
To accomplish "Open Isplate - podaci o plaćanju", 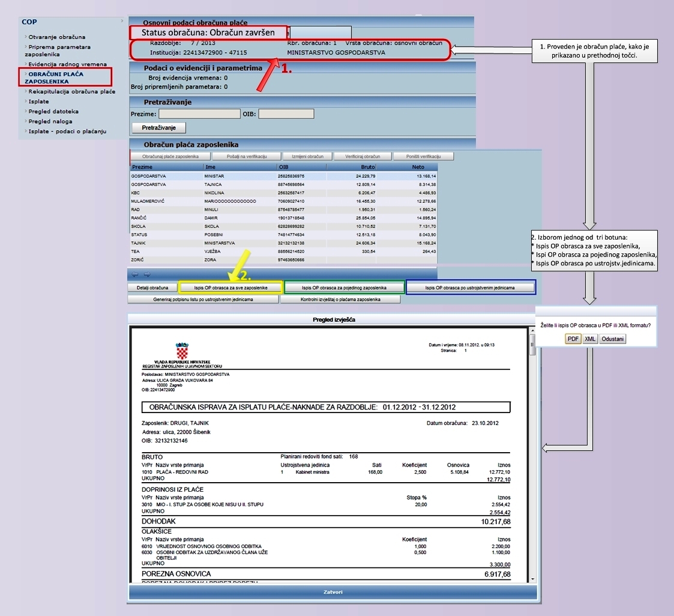I will [67, 131].
